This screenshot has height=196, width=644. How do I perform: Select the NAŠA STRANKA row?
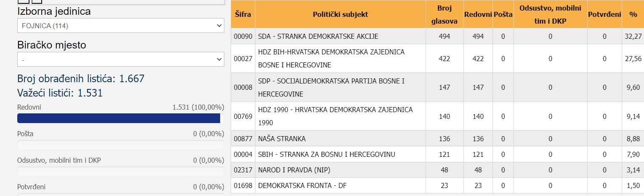coord(282,139)
